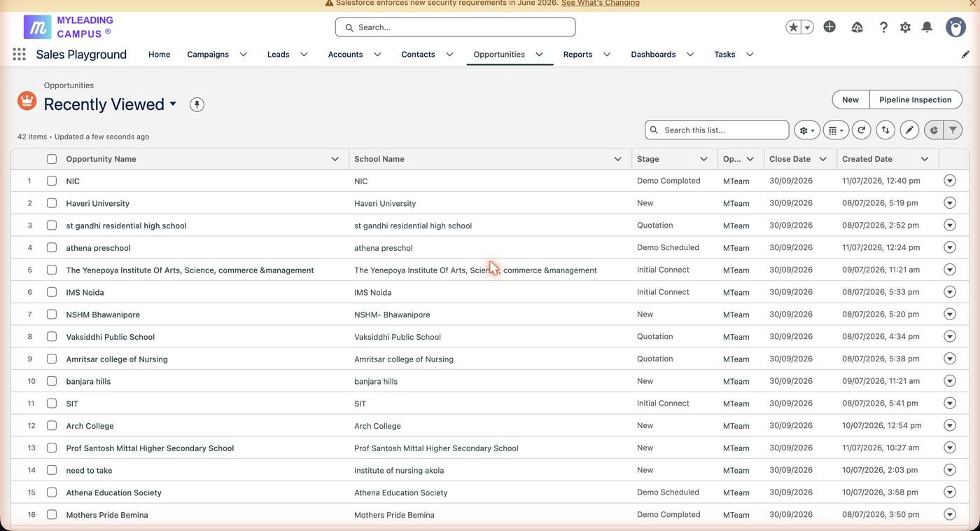Open the Display As table selector
This screenshot has height=531, width=980.
(x=836, y=130)
